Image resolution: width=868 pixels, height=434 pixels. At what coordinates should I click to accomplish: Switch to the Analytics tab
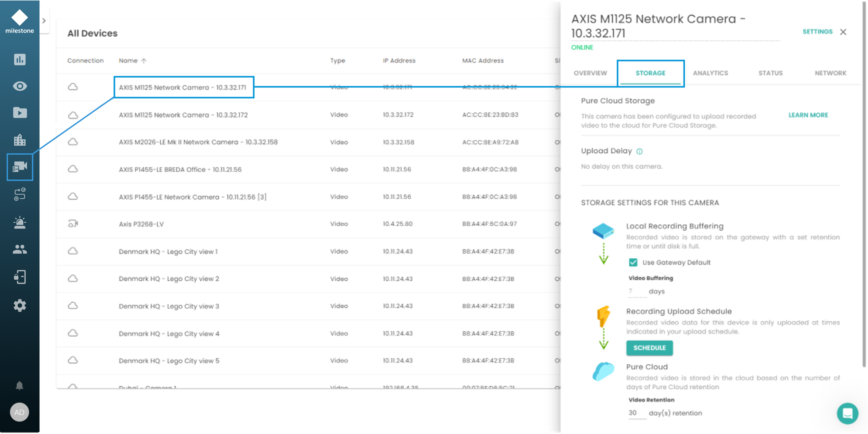click(x=710, y=73)
